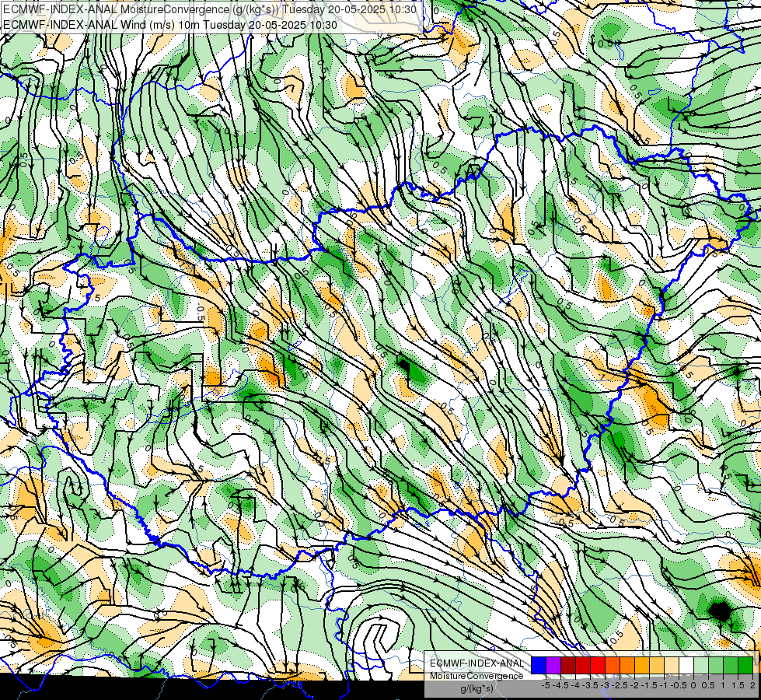This screenshot has height=700, width=761.
Task: Select the light orange swatch between -1.5 and -1
Action: (x=657, y=666)
